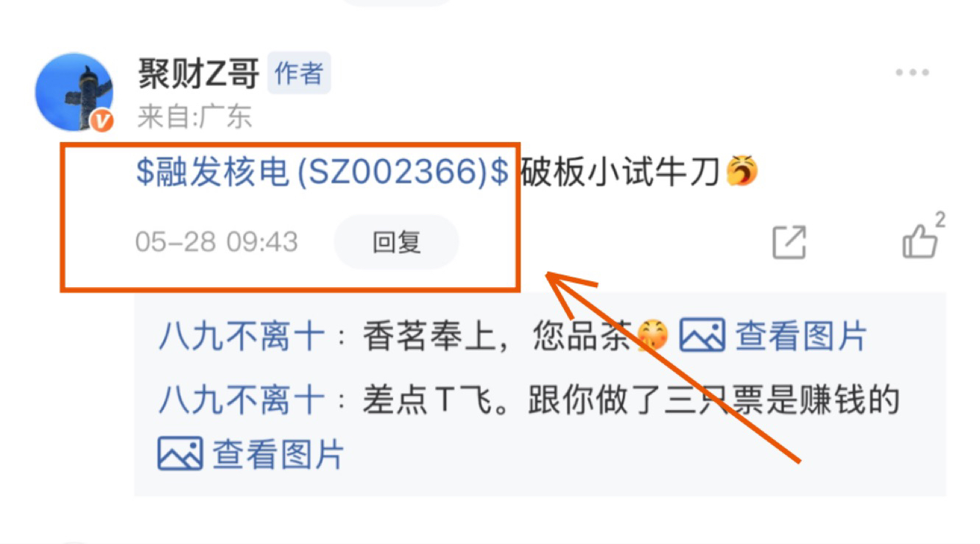Image resolution: width=980 pixels, height=544 pixels.
Task: Click 查看图片 in the 香茗奉上 reply
Action: [801, 336]
